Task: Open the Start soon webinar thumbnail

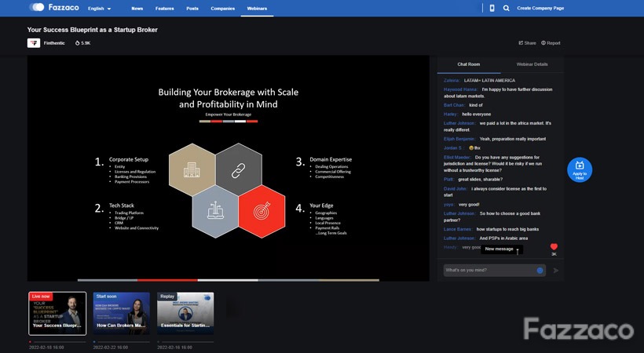Action: (122, 314)
